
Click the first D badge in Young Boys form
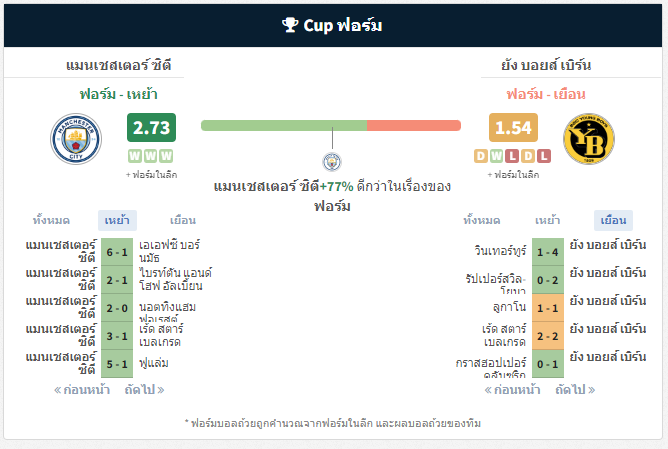481,156
